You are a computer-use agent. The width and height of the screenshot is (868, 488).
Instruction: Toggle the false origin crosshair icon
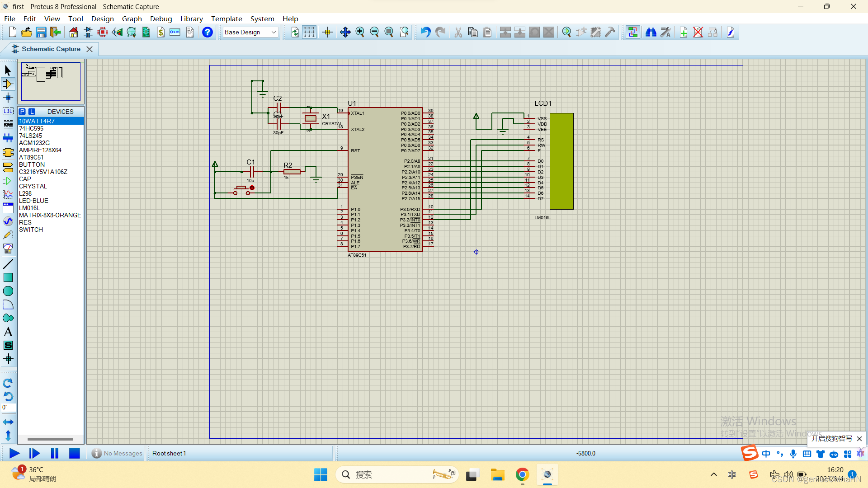pos(328,32)
